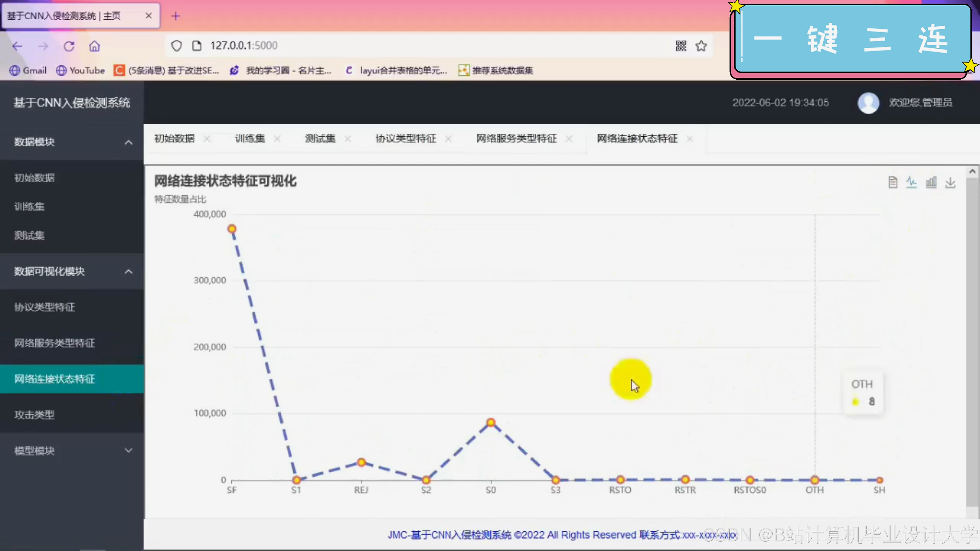Click administrator avatar icon

868,103
